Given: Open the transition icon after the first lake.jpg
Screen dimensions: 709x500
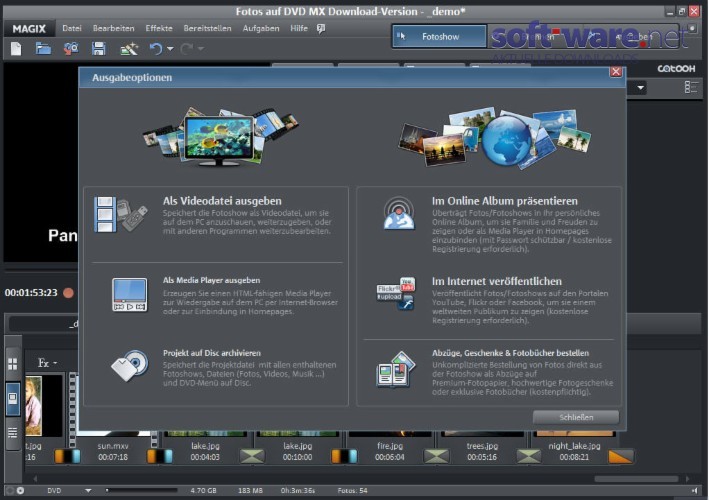Looking at the screenshot, I should (x=252, y=457).
